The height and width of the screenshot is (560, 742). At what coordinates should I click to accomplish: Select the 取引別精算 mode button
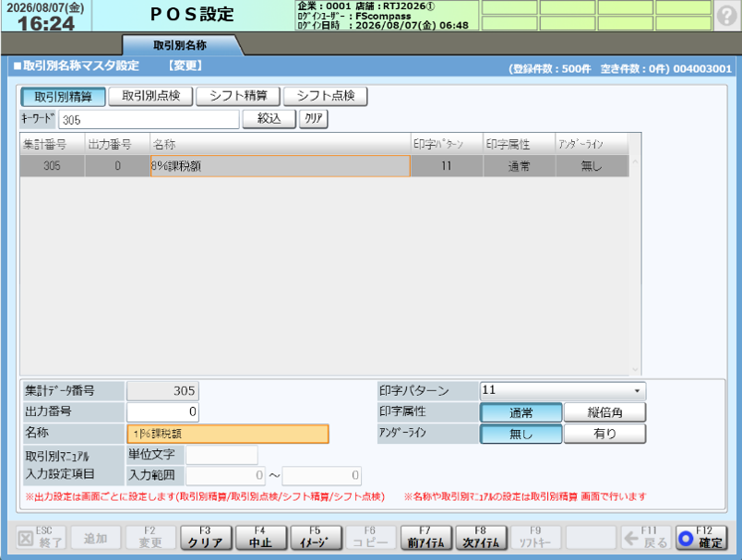pos(63,97)
